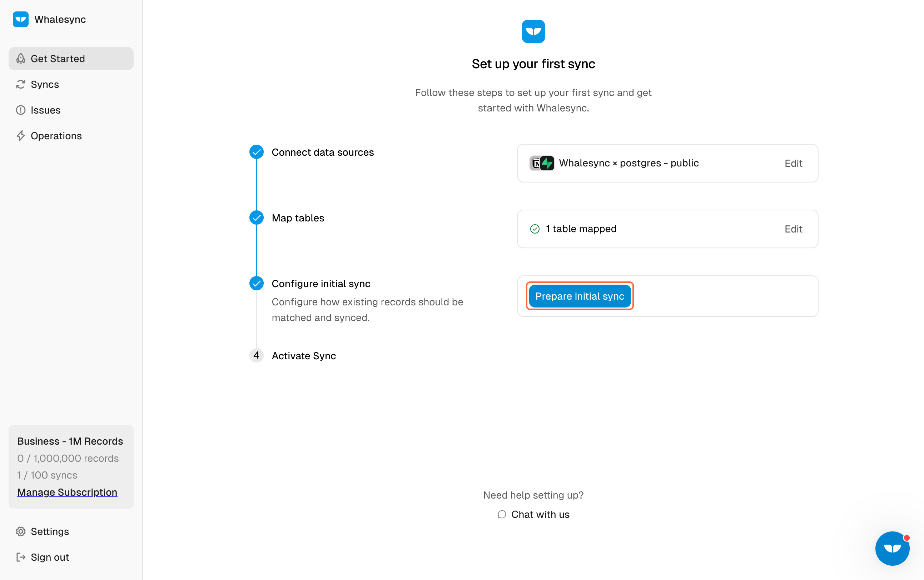Go to the Issues page

(71, 110)
